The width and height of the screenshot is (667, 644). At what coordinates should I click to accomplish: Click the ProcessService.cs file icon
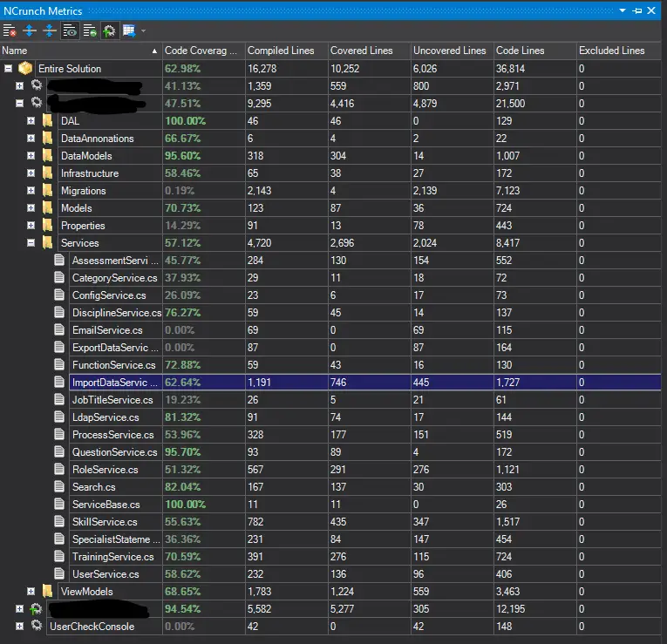tap(59, 435)
